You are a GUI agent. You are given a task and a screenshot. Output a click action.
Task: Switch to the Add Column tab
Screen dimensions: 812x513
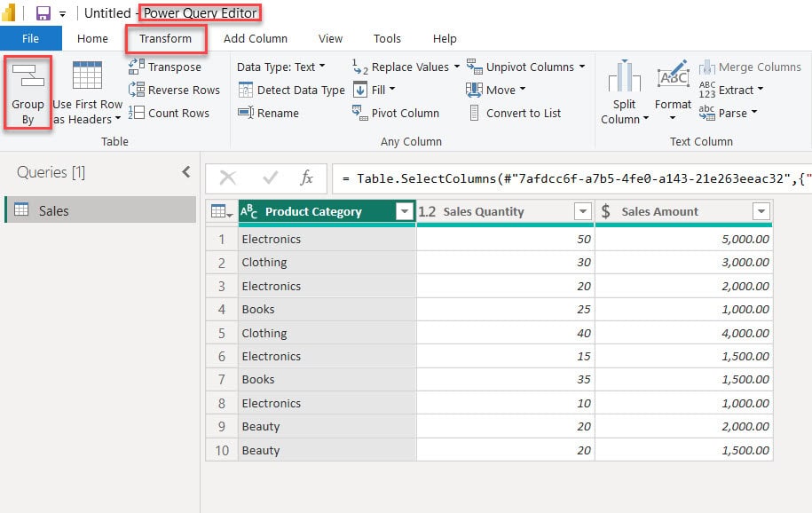[x=256, y=38]
